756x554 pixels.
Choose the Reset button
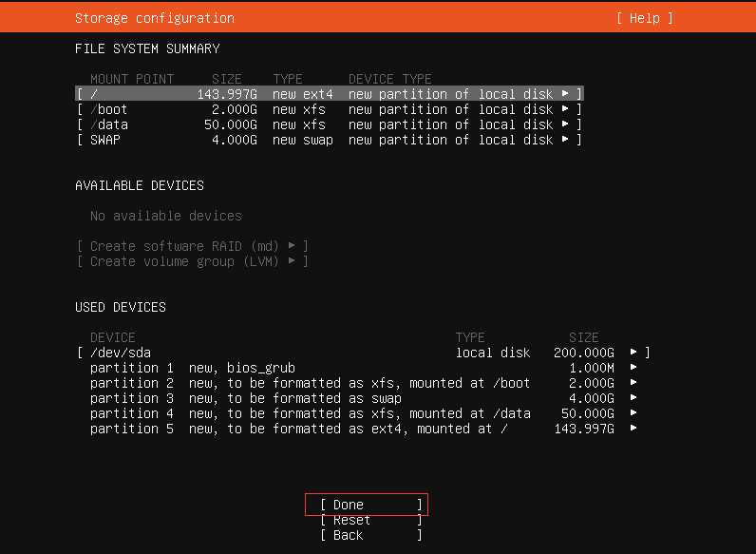pos(370,520)
